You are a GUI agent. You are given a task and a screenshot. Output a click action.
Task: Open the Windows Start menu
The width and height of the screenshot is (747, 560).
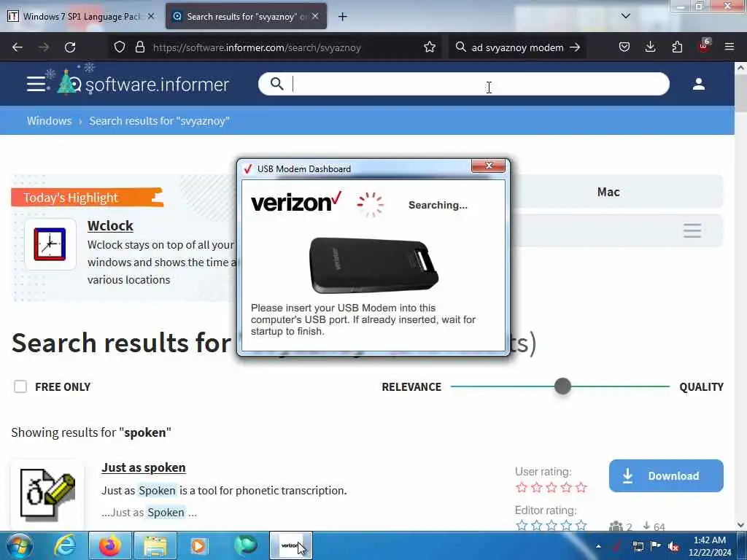coord(19,545)
